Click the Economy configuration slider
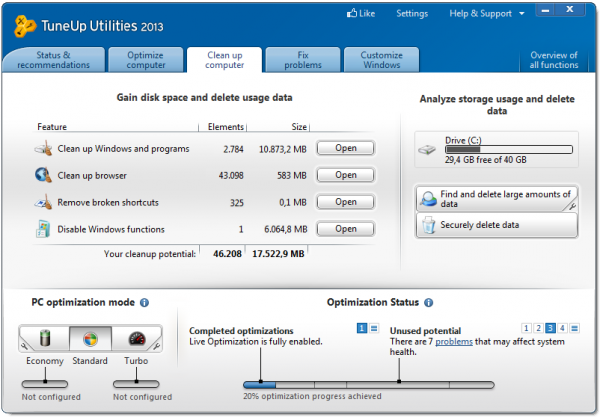 pyautogui.click(x=45, y=384)
